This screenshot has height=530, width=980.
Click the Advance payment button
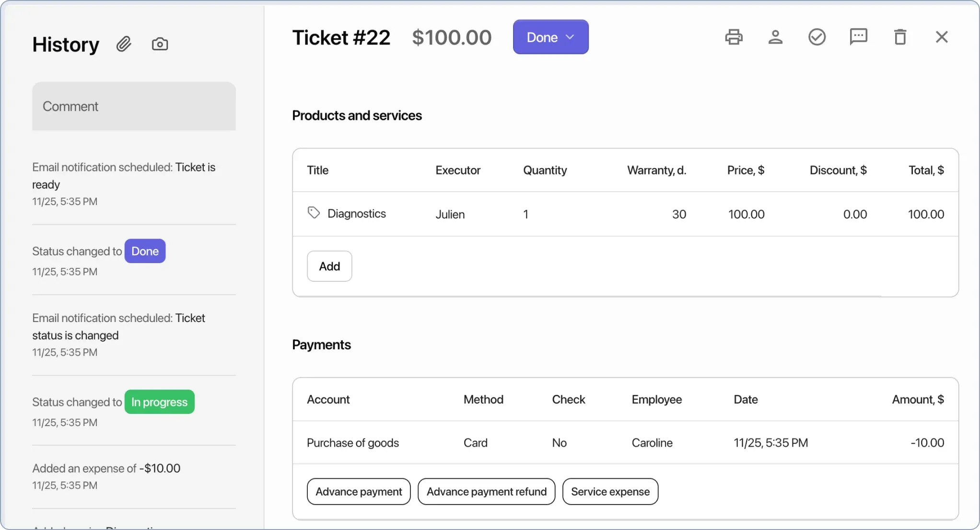tap(358, 491)
